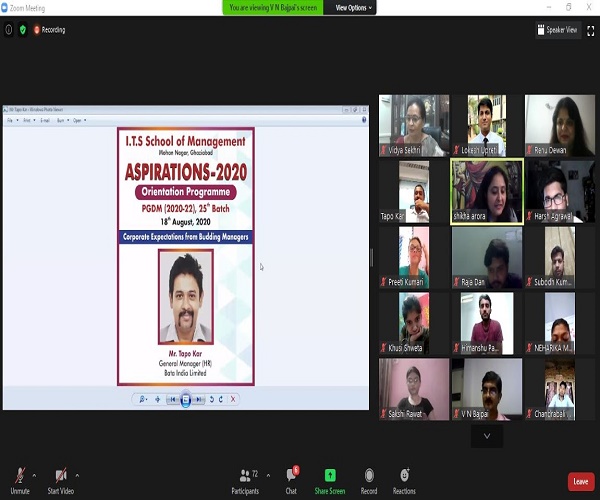Play slide show in Photo Viewer
Image resolution: width=600 pixels, height=500 pixels.
(x=186, y=400)
